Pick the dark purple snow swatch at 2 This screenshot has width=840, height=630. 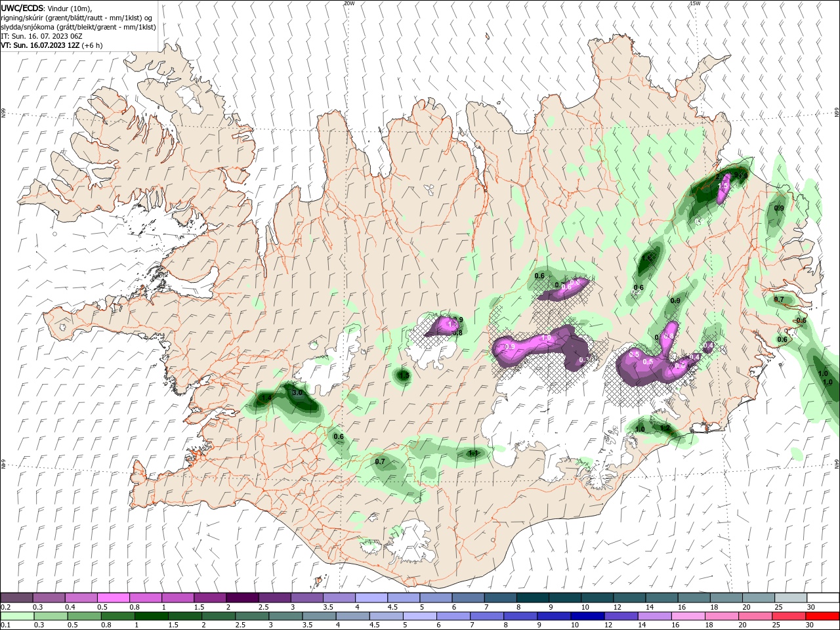click(241, 598)
